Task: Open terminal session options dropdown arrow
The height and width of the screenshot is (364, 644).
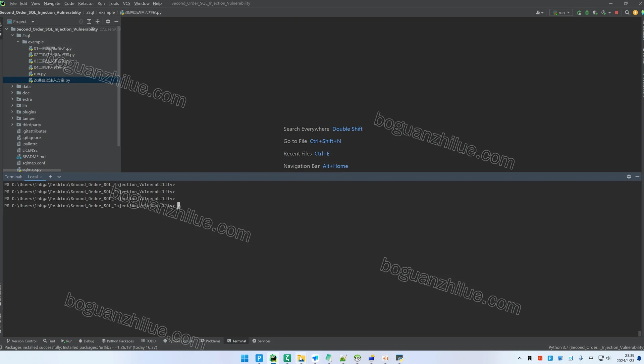Action: pyautogui.click(x=59, y=177)
